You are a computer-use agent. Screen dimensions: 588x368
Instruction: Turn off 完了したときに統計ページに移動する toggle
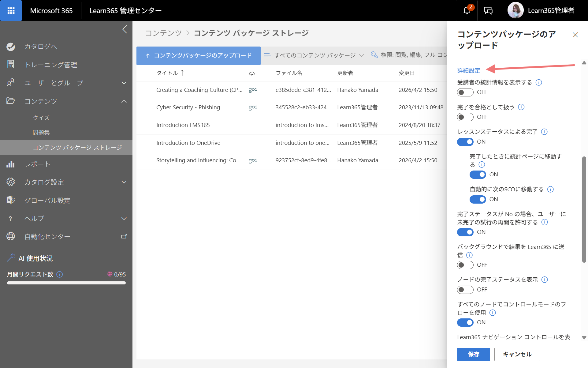click(x=478, y=175)
